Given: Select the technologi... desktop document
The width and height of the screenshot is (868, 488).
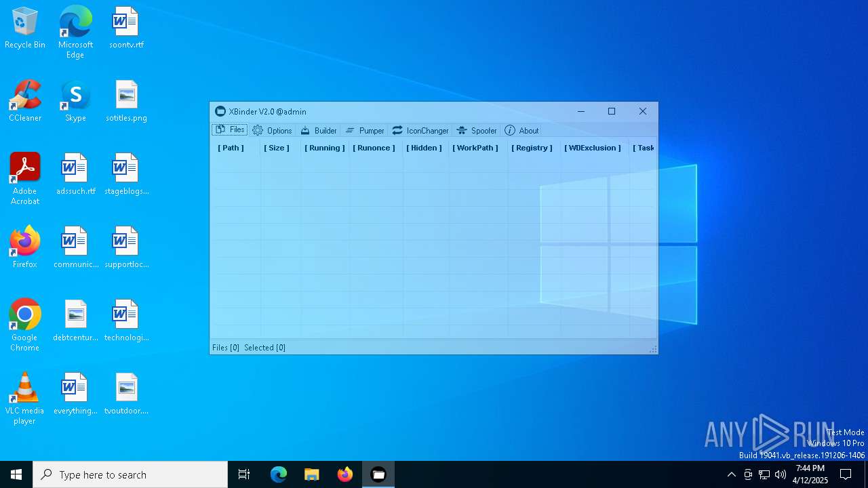Looking at the screenshot, I should [x=126, y=321].
